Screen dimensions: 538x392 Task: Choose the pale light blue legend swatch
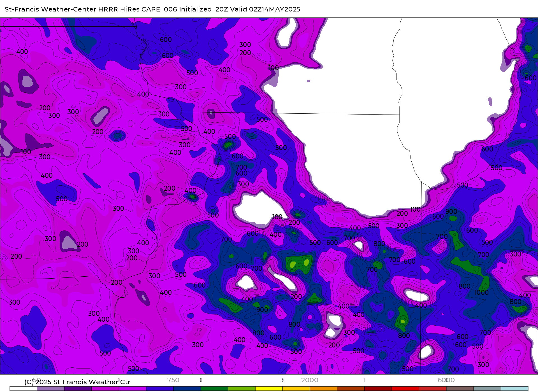point(514,389)
